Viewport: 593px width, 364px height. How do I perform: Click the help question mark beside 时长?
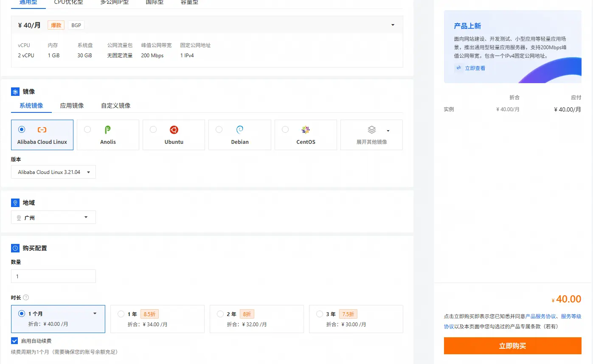tap(26, 297)
